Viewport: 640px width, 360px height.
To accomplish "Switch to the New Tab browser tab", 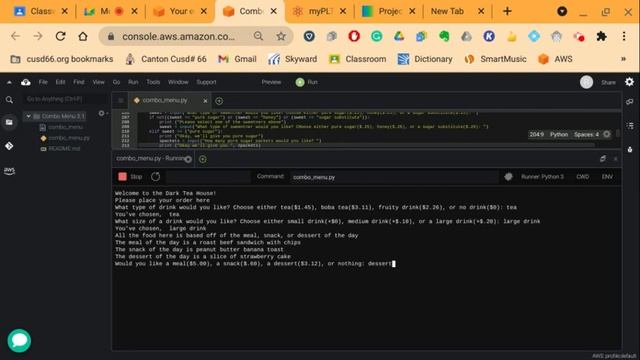I will point(457,11).
